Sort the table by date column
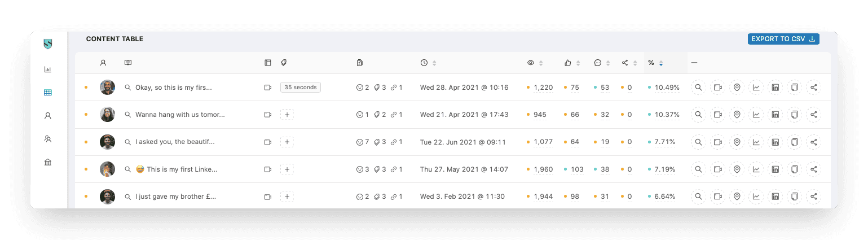Screen dimensions: 868x240 [x=429, y=63]
